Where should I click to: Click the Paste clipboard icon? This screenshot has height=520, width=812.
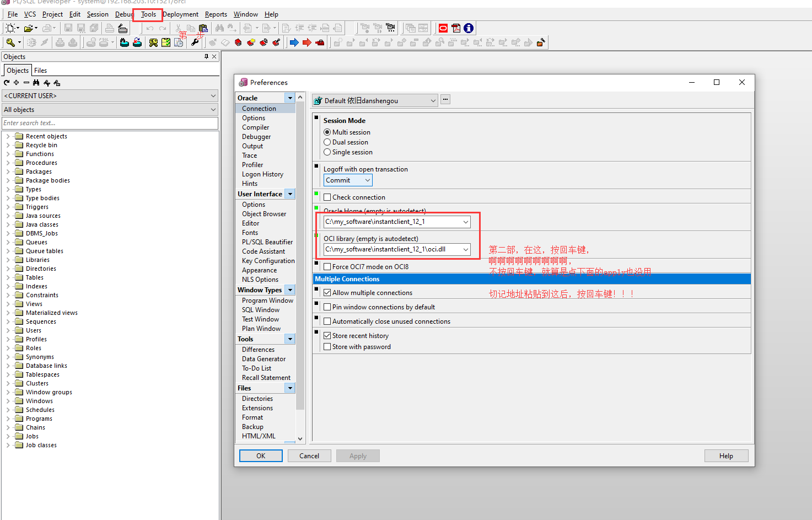tap(203, 28)
